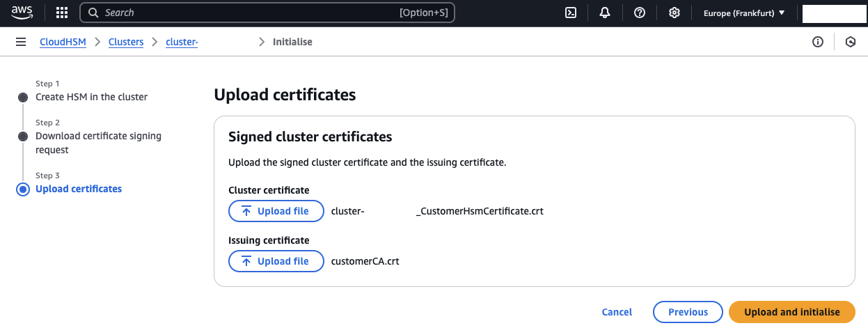This screenshot has height=328, width=868.
Task: Launch the CloudShell terminal icon
Action: tap(571, 13)
